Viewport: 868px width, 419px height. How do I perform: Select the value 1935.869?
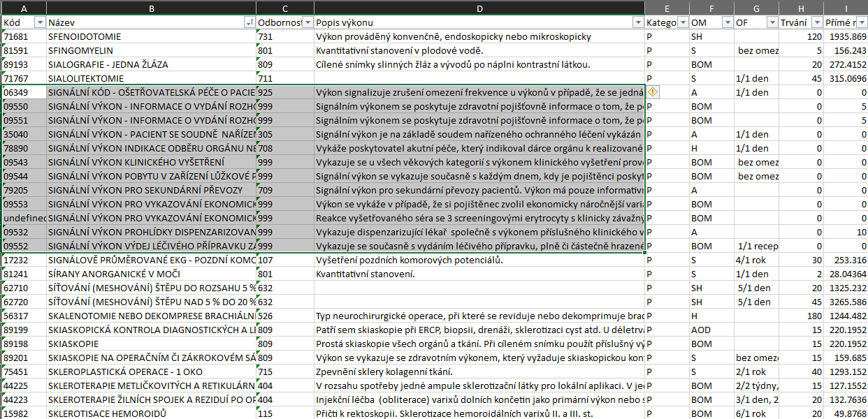[x=846, y=36]
